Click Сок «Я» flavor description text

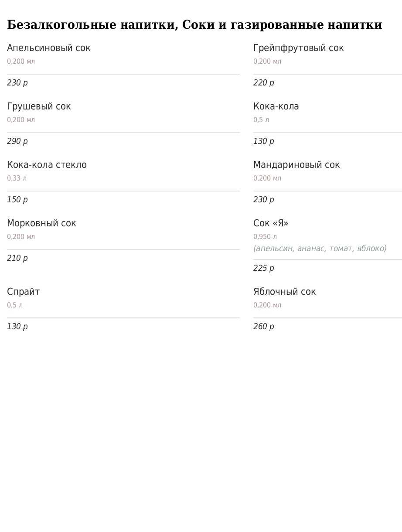pyautogui.click(x=320, y=249)
